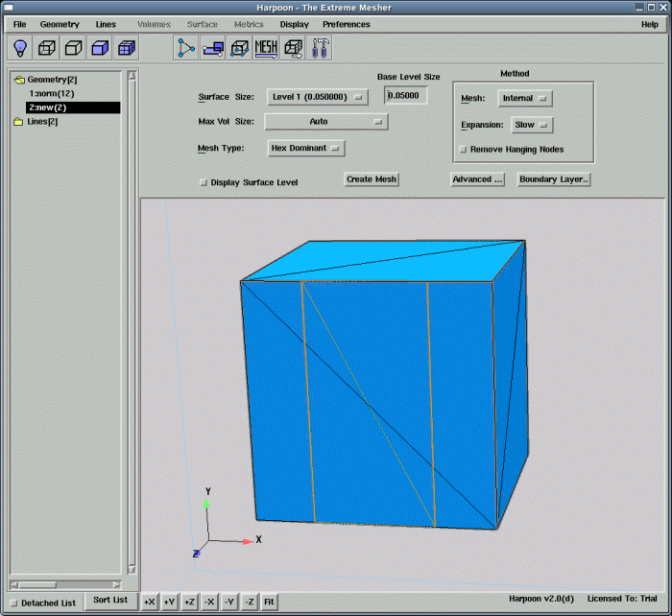
Task: Click the Base Level Size input field
Action: click(405, 96)
